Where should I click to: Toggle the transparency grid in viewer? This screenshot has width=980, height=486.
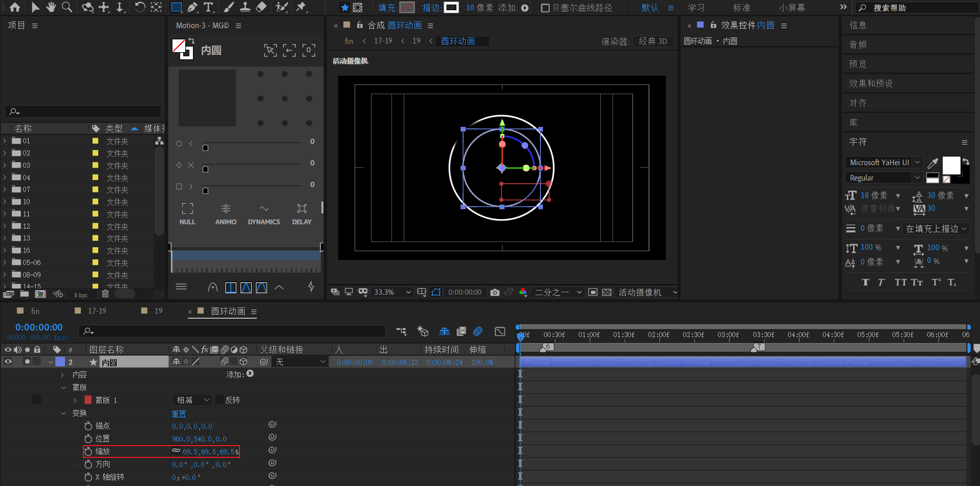coord(606,292)
